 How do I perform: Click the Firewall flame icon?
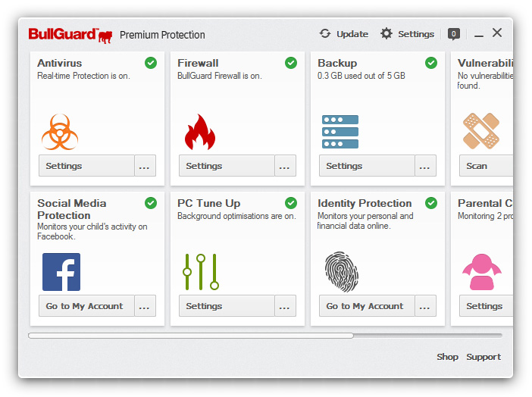[x=200, y=132]
